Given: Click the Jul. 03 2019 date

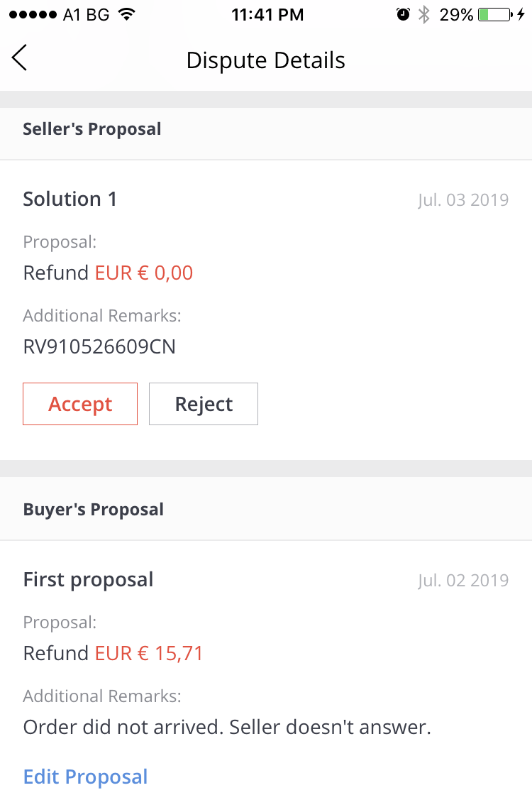Looking at the screenshot, I should click(463, 199).
